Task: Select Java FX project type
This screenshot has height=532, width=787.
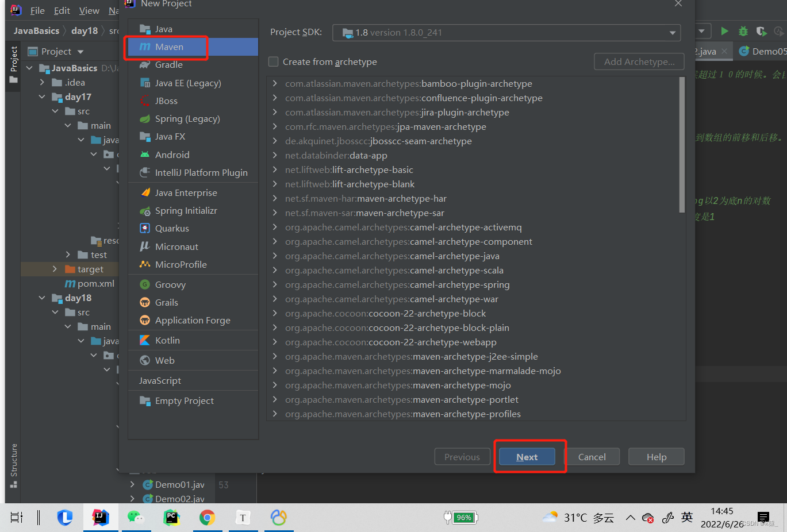Action: click(x=193, y=136)
